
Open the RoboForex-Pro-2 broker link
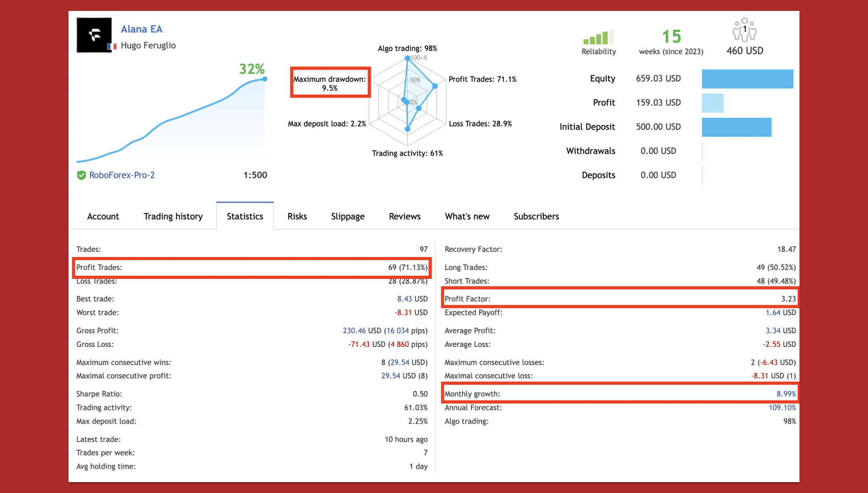tap(122, 175)
